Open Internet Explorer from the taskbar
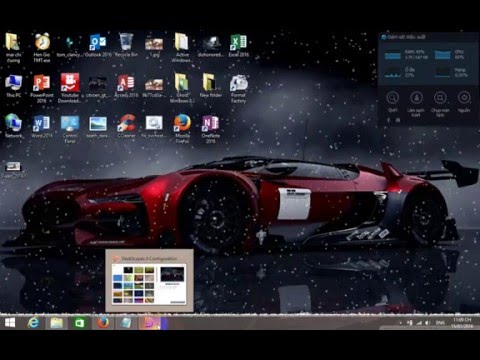480x360 pixels. pos(33,323)
